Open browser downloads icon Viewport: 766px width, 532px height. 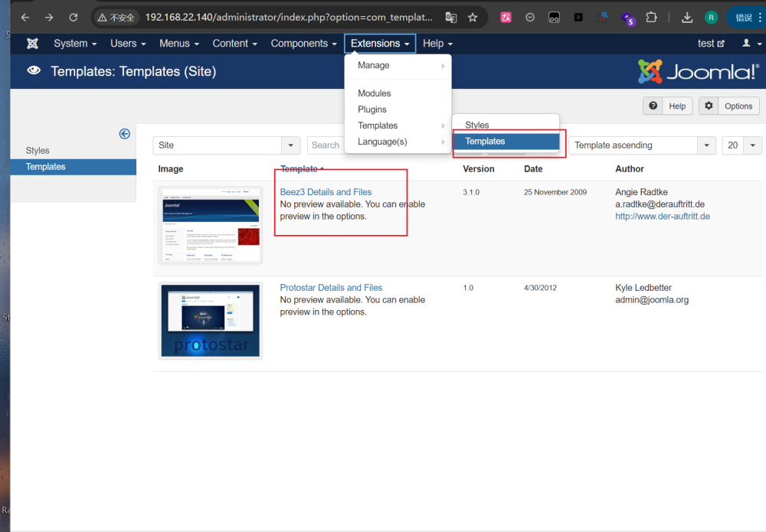tap(687, 17)
